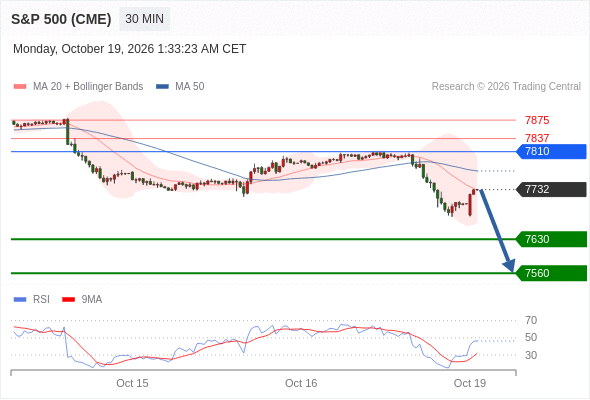Image resolution: width=590 pixels, height=400 pixels.
Task: Click the 30 MIN timeframe badge
Action: (144, 19)
